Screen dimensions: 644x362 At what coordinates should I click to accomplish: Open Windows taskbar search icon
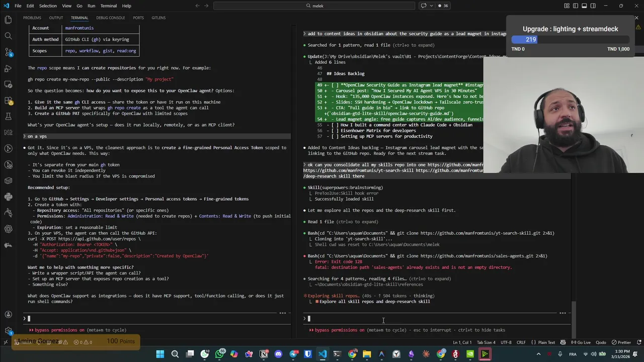175,354
